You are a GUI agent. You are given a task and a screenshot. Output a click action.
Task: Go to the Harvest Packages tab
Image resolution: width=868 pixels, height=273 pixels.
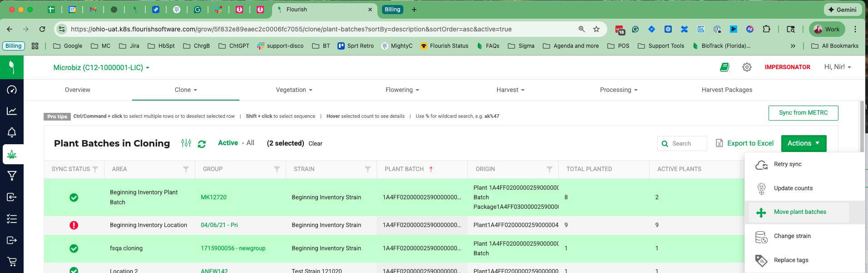coord(726,90)
